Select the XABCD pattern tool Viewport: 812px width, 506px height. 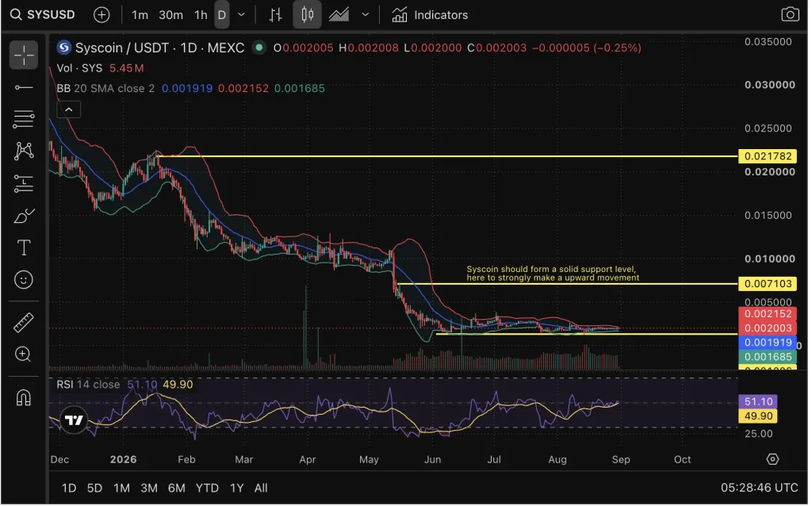(x=23, y=151)
